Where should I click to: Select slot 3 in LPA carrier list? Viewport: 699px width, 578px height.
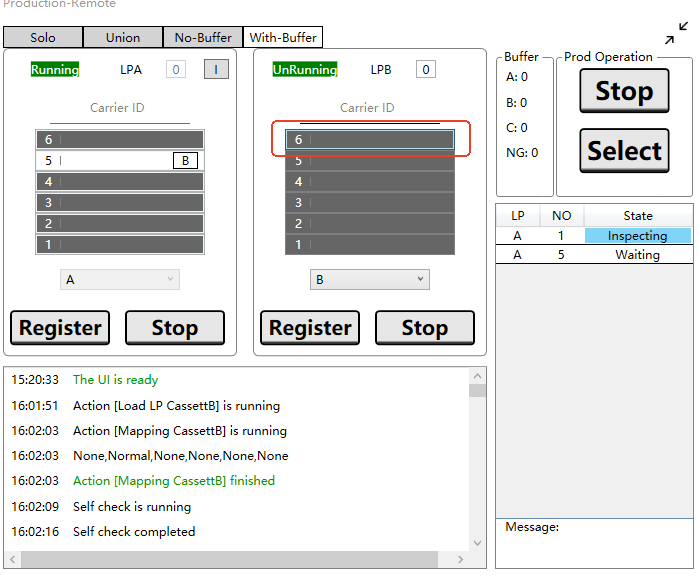(x=120, y=202)
